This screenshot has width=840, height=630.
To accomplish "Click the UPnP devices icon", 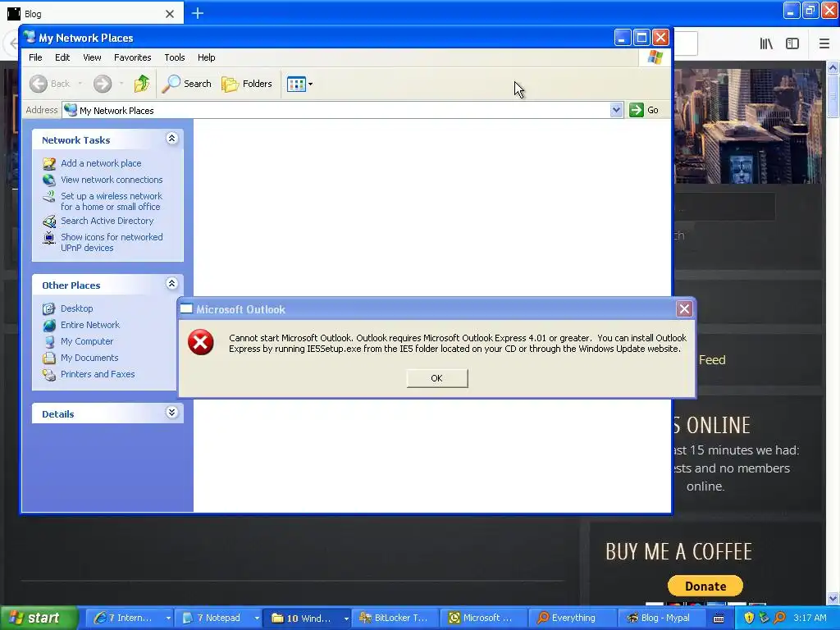I will pyautogui.click(x=48, y=238).
